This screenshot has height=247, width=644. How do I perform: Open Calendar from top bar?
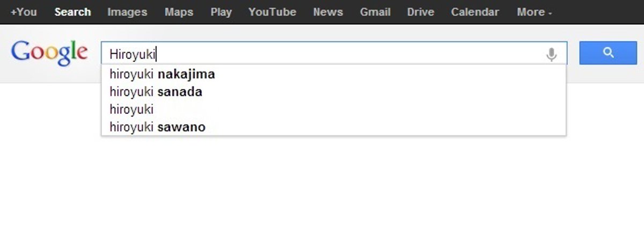(x=475, y=12)
